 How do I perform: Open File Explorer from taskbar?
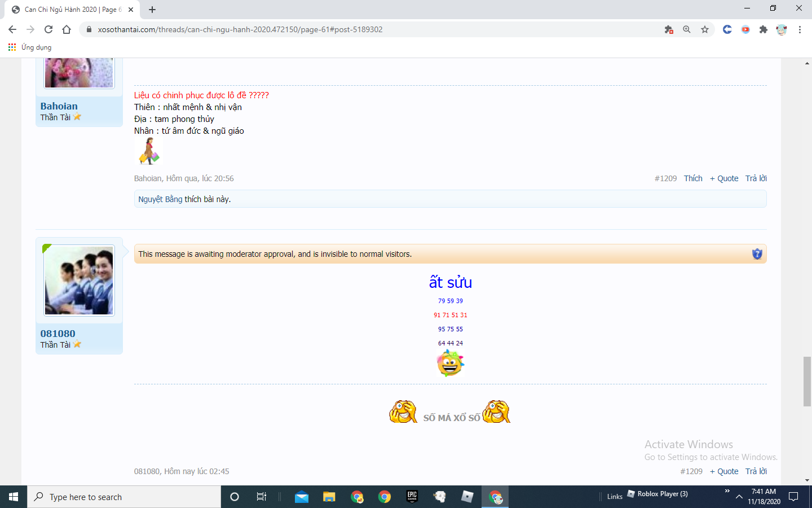(x=329, y=497)
